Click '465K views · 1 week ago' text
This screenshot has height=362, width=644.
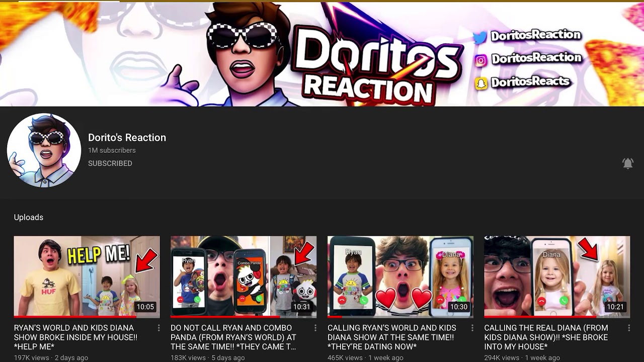pos(365,357)
